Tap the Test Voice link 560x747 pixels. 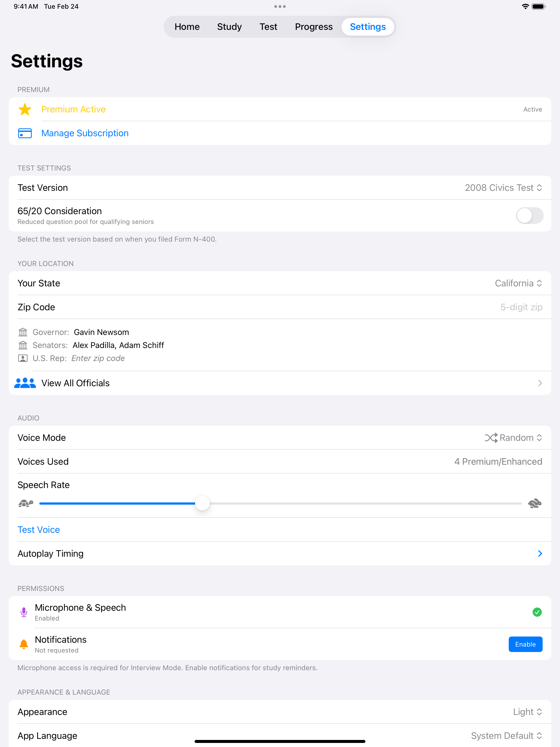(x=39, y=530)
